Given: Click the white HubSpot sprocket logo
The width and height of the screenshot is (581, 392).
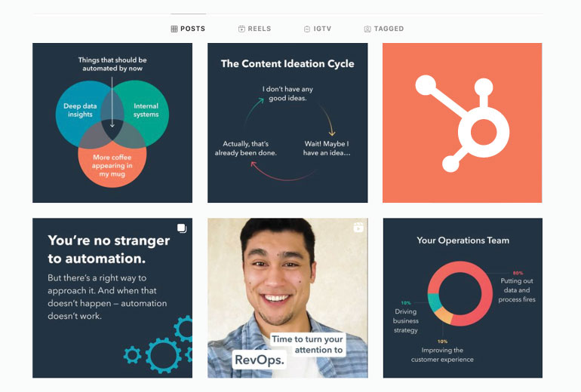Looking at the screenshot, I should tap(461, 123).
